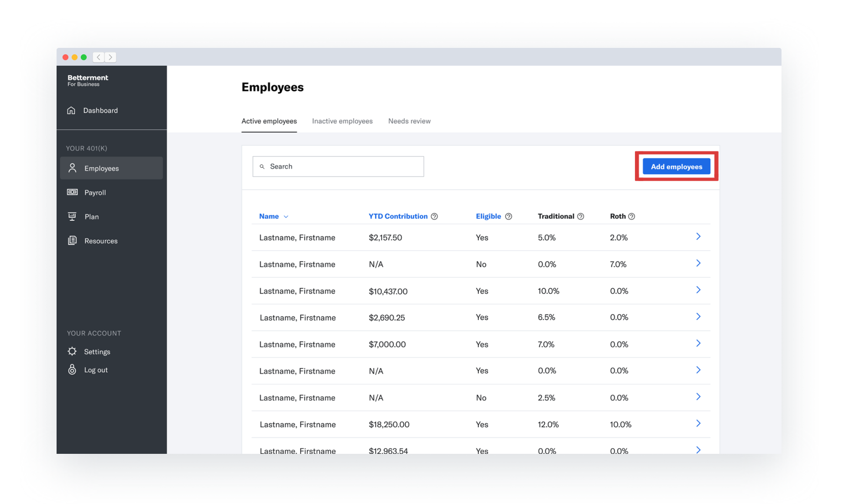Expand details for the first employee row

pos(698,237)
